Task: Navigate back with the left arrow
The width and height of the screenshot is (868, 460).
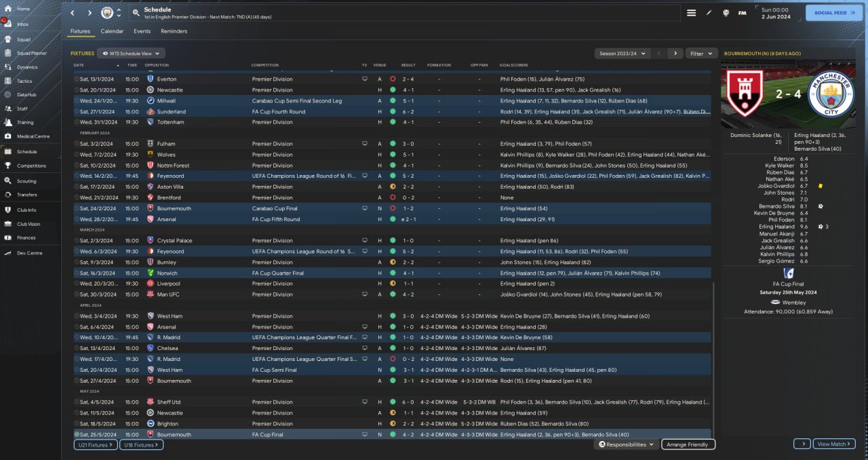Action: 73,13
